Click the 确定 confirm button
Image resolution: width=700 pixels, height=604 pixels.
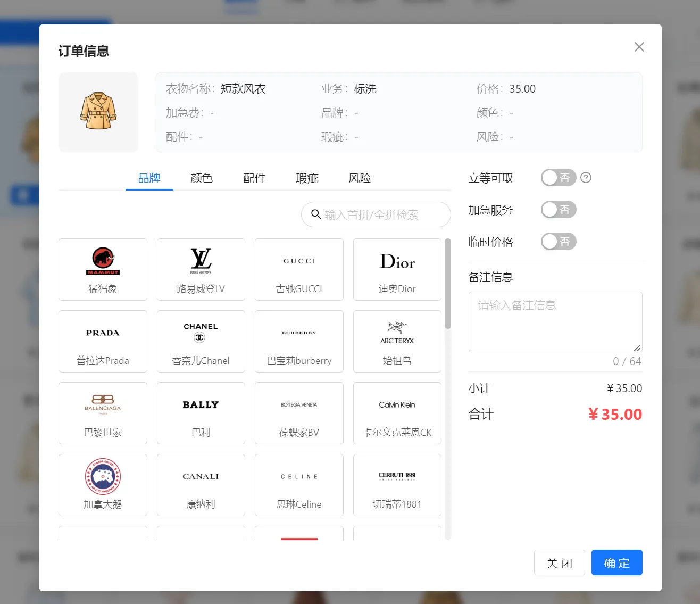click(x=617, y=562)
